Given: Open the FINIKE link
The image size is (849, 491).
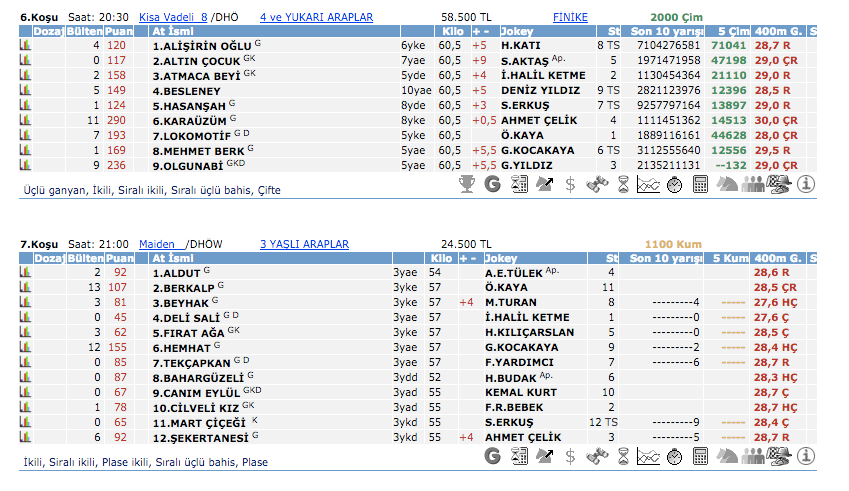Looking at the screenshot, I should [570, 17].
